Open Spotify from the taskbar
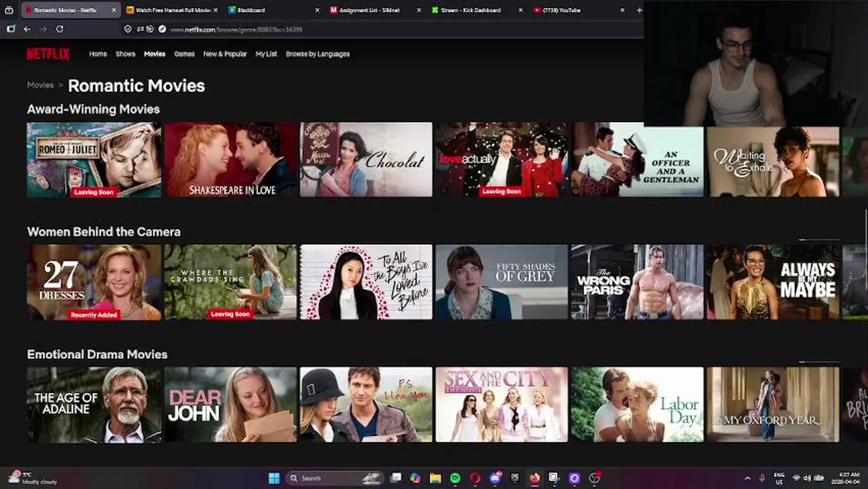 [455, 478]
